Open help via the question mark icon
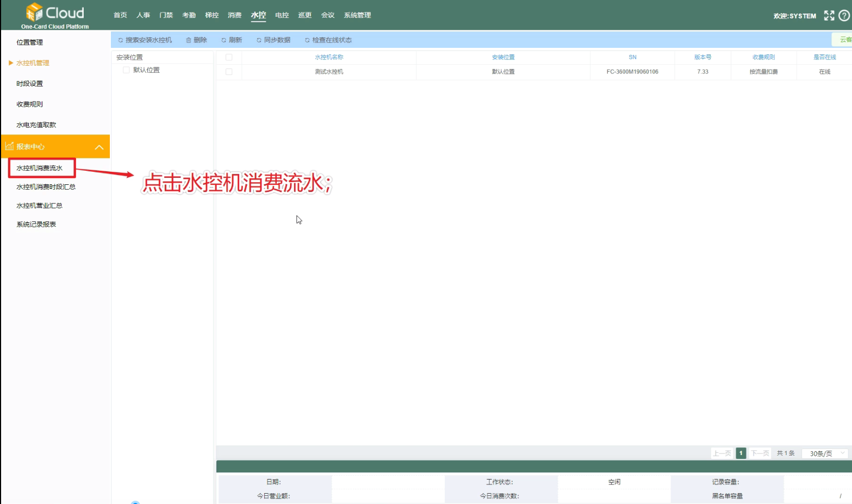Screen dimensions: 852x504 point(844,16)
